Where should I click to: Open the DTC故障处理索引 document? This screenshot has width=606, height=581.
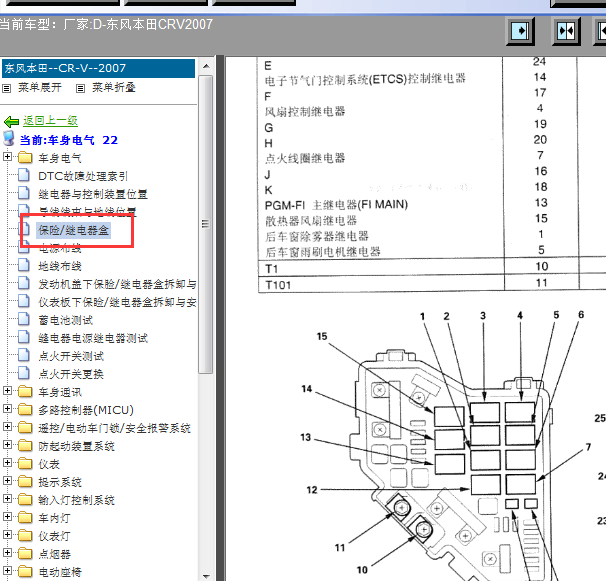(x=83, y=176)
